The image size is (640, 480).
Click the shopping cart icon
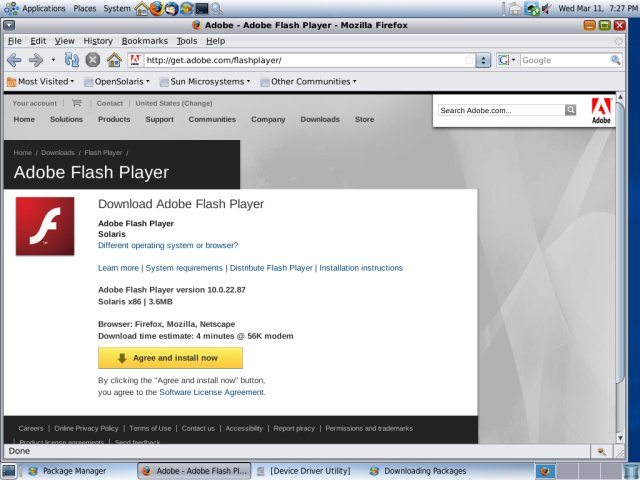point(76,103)
